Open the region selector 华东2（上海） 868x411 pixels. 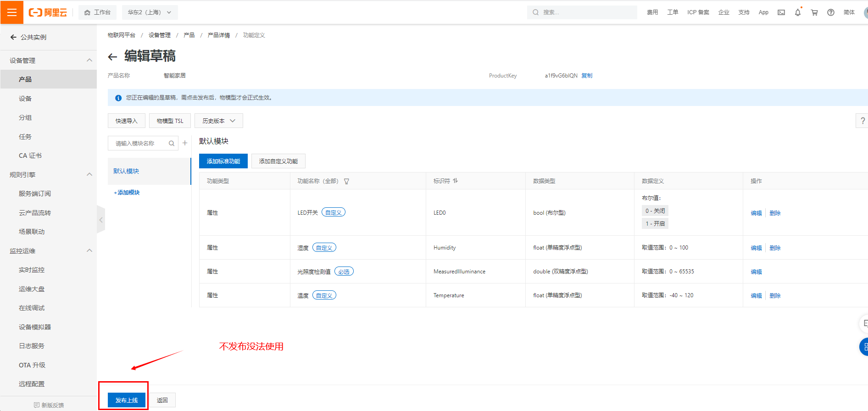pyautogui.click(x=150, y=12)
